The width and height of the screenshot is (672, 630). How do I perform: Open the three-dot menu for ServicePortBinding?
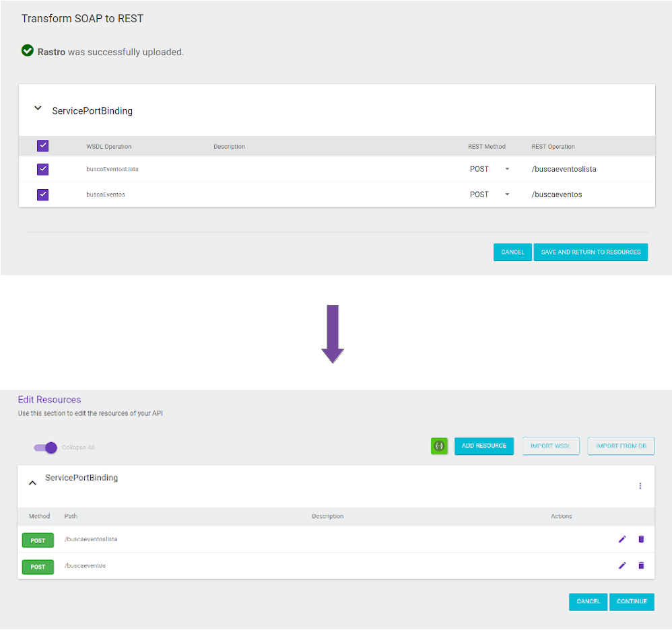click(x=640, y=485)
